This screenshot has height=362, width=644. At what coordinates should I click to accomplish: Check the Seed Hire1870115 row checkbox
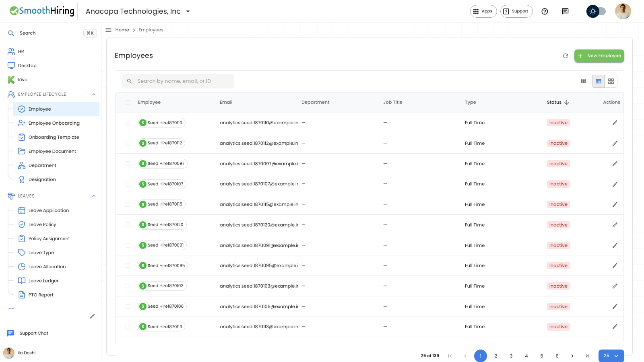tap(128, 204)
